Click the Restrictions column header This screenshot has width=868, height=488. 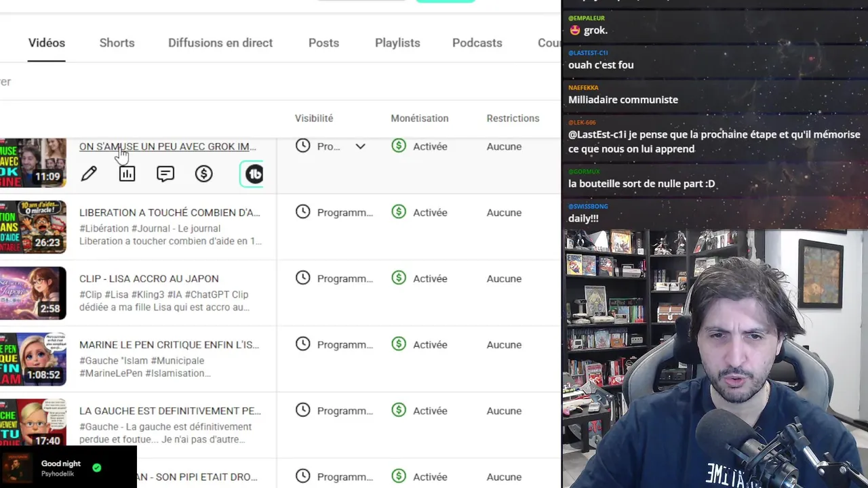513,118
